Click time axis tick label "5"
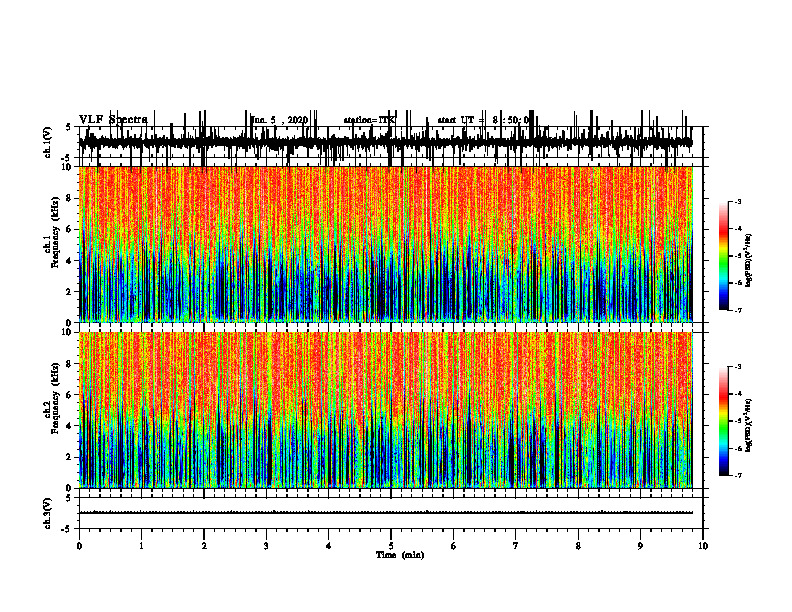This screenshot has height=612, width=792. click(391, 546)
